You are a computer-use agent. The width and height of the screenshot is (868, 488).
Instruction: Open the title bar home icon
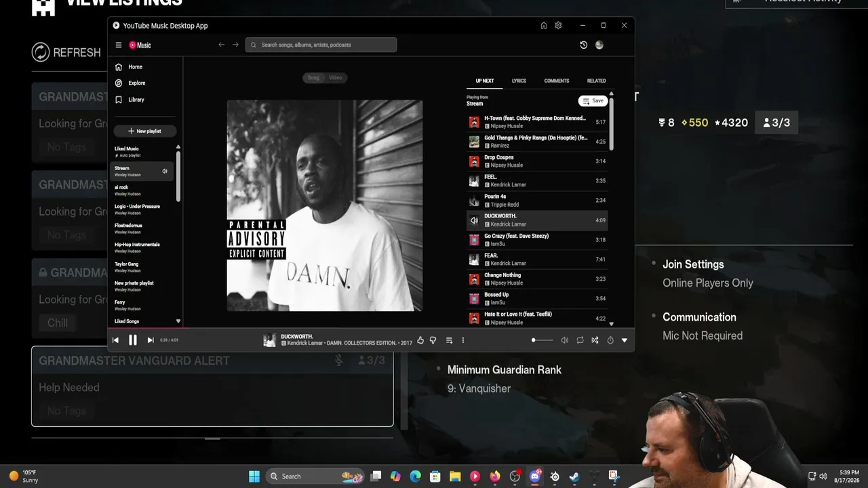544,26
